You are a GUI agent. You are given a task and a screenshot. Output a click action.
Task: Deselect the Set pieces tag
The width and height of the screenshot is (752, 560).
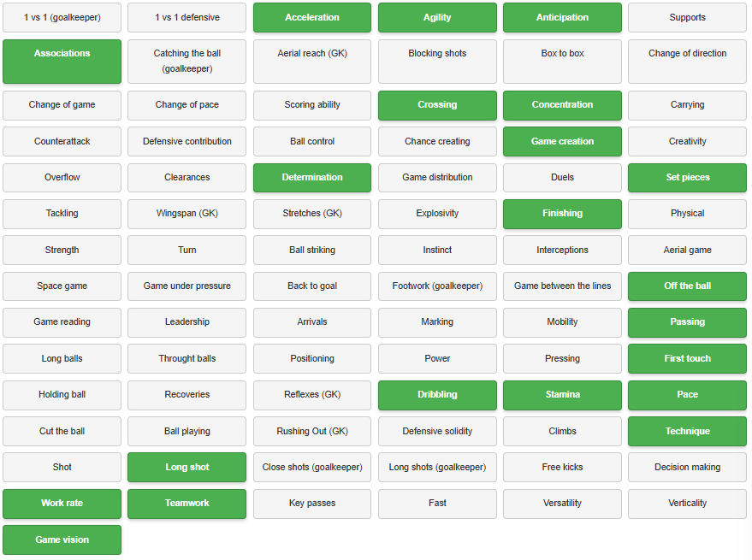tap(687, 178)
